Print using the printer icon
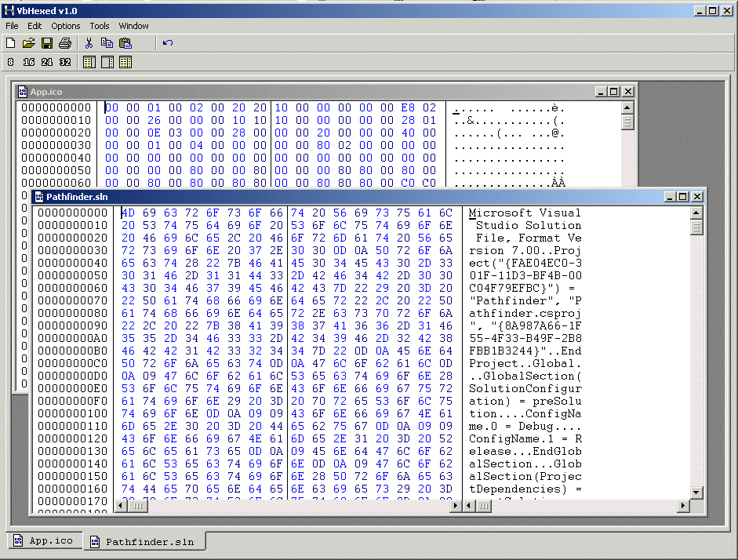Viewport: 738px width, 560px height. point(65,43)
